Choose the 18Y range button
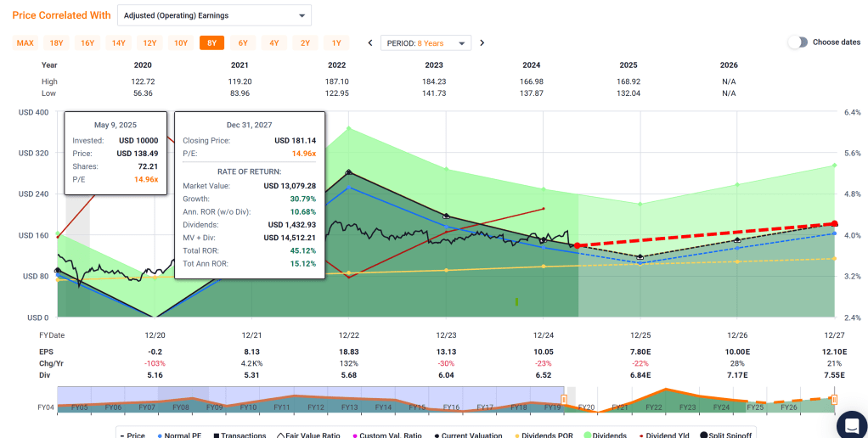868x438 pixels. 57,43
